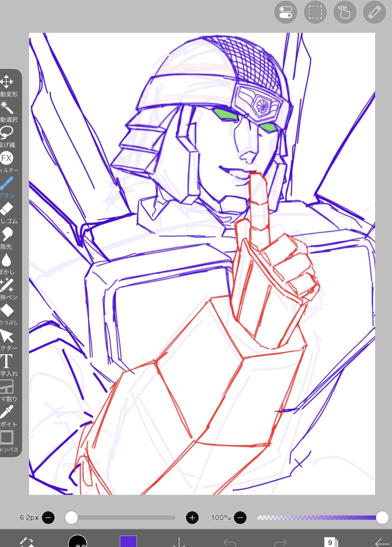The height and width of the screenshot is (547, 392).
Task: Expand the brush preview settings circle
Action: pos(78,542)
